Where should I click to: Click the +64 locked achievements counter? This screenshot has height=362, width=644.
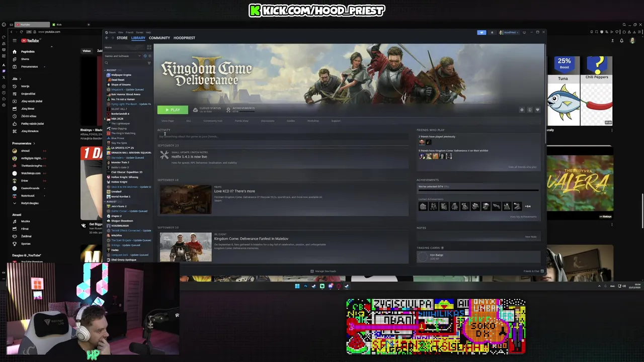coord(528,206)
